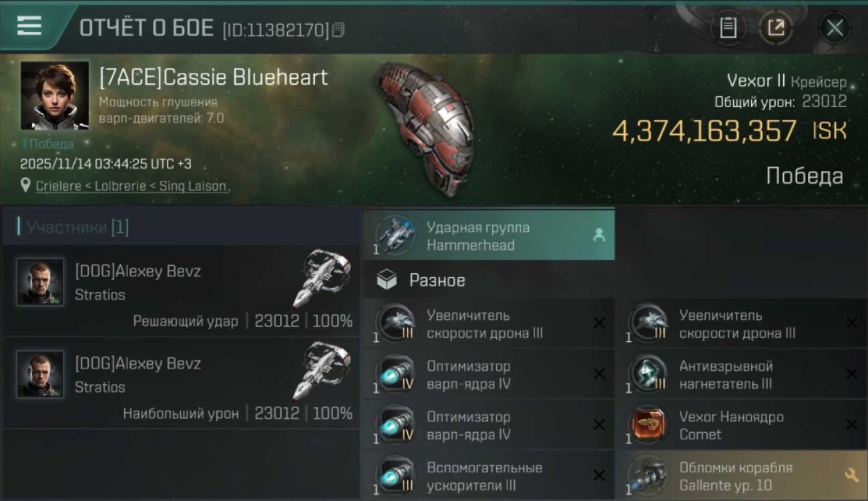Open the clipboard report icon
Image resolution: width=868 pixels, height=501 pixels.
coord(728,28)
